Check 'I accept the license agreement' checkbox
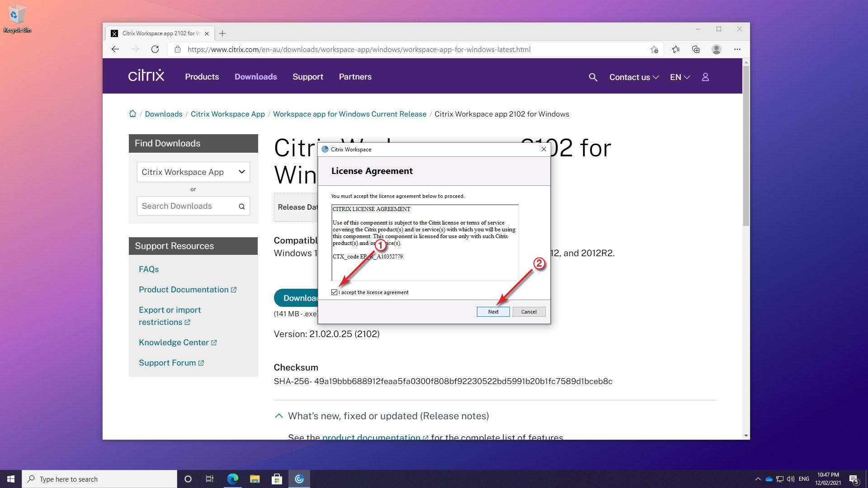 click(335, 292)
